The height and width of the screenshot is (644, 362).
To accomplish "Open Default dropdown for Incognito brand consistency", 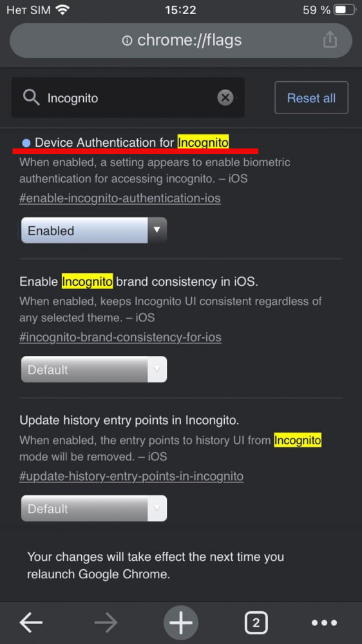I will (94, 369).
